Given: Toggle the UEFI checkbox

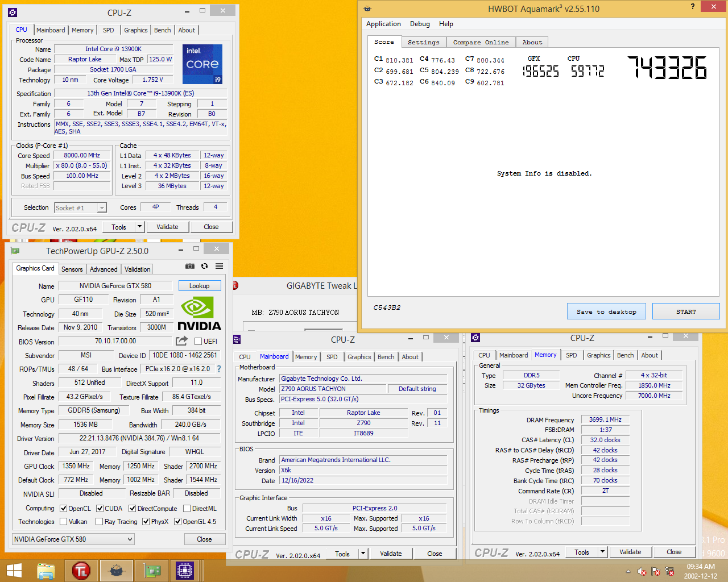Looking at the screenshot, I should 198,341.
